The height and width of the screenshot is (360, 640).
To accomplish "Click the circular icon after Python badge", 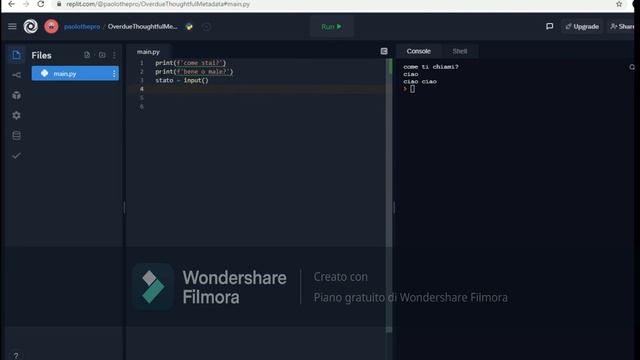I will point(206,27).
